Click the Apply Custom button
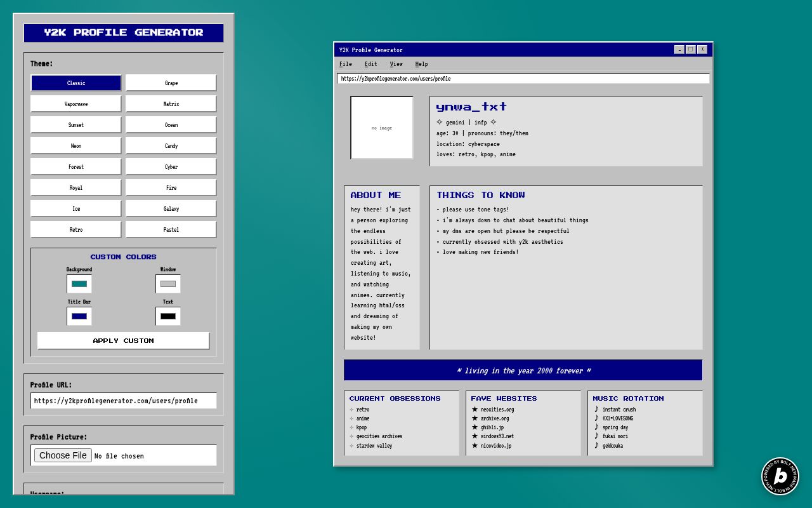 [123, 341]
